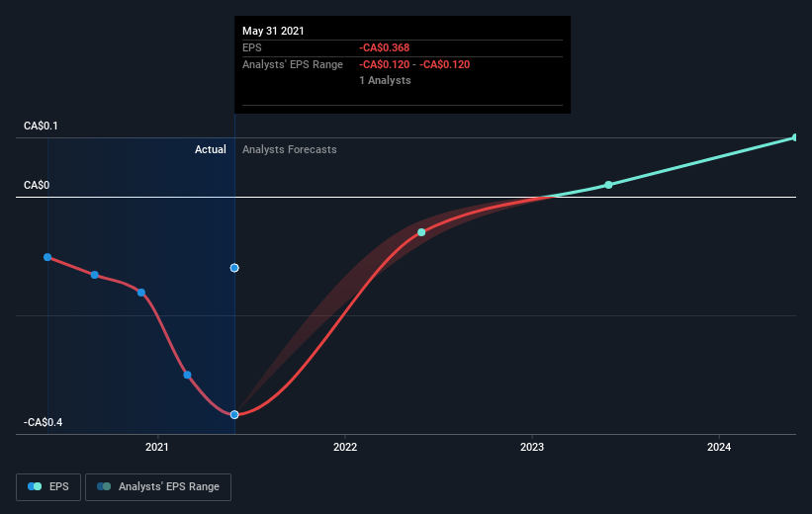Select the EPS point after 2021 tick
Viewport: 812px width, 514px height.
point(188,375)
